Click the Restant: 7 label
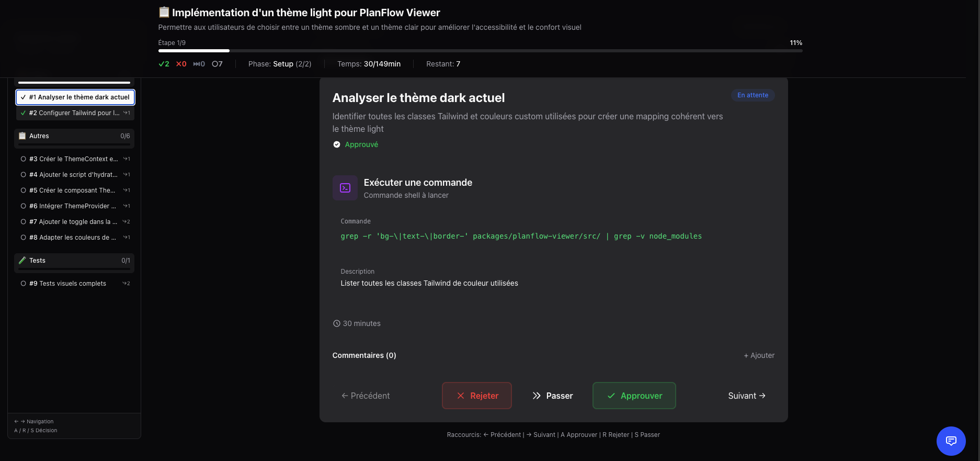 click(x=443, y=64)
